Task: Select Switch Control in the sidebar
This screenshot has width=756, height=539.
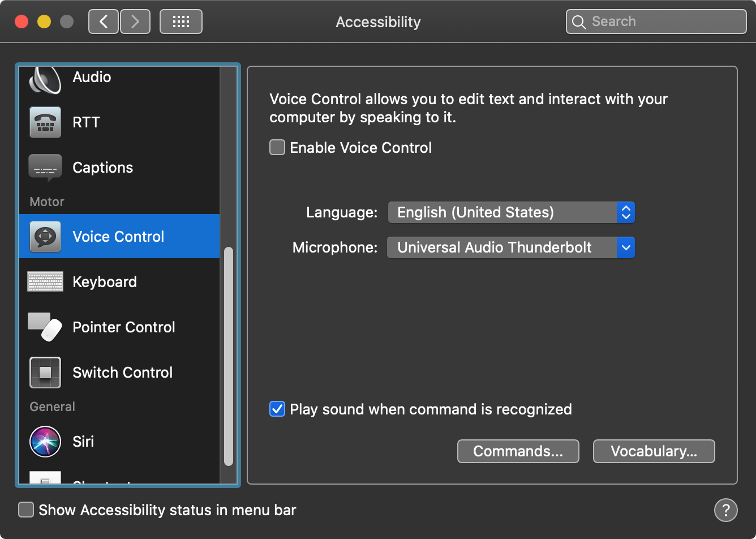Action: point(122,372)
